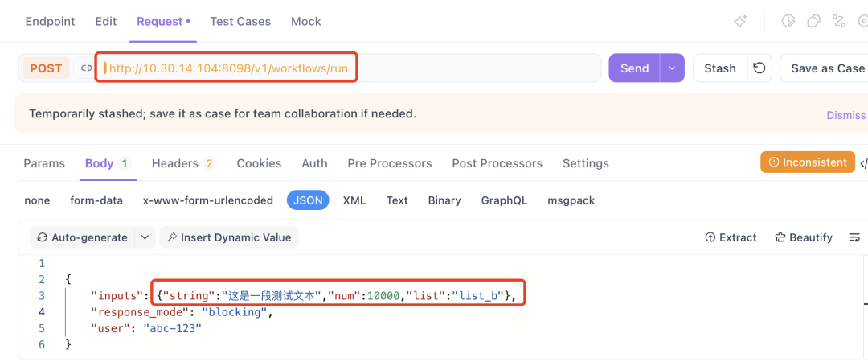The width and height of the screenshot is (868, 362).
Task: Click the AI sparkle icon
Action: pos(740,22)
